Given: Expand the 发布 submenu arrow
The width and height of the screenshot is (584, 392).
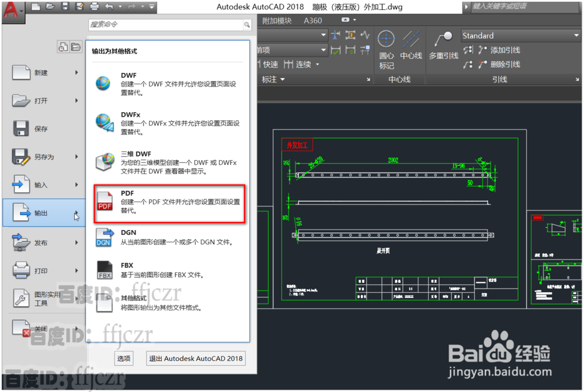Looking at the screenshot, I should coord(77,242).
